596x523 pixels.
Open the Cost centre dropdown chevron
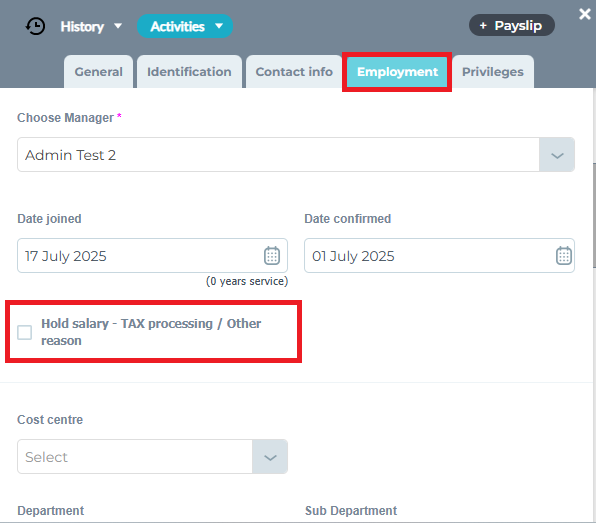(270, 457)
